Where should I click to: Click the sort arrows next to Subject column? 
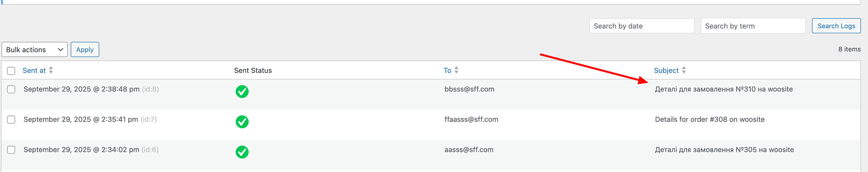pos(684,70)
